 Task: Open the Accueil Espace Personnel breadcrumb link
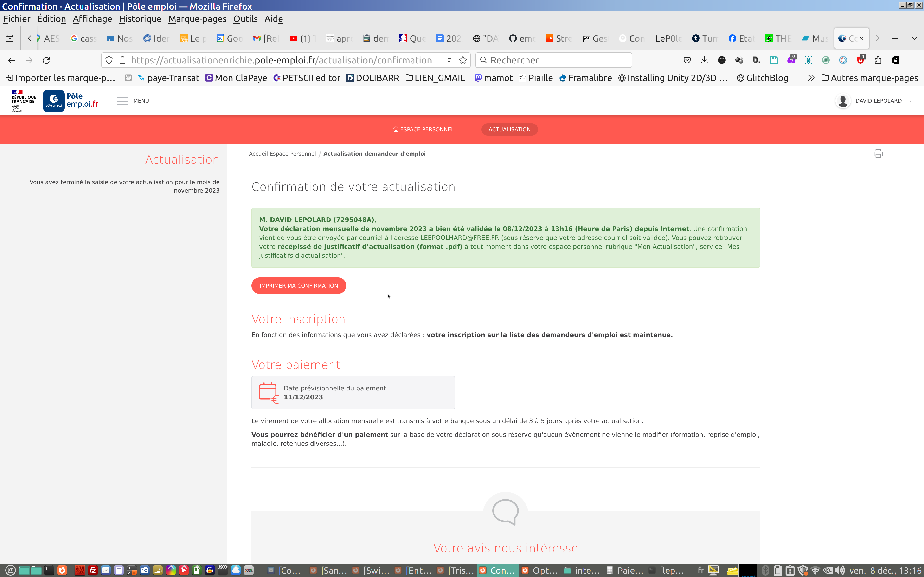(282, 154)
